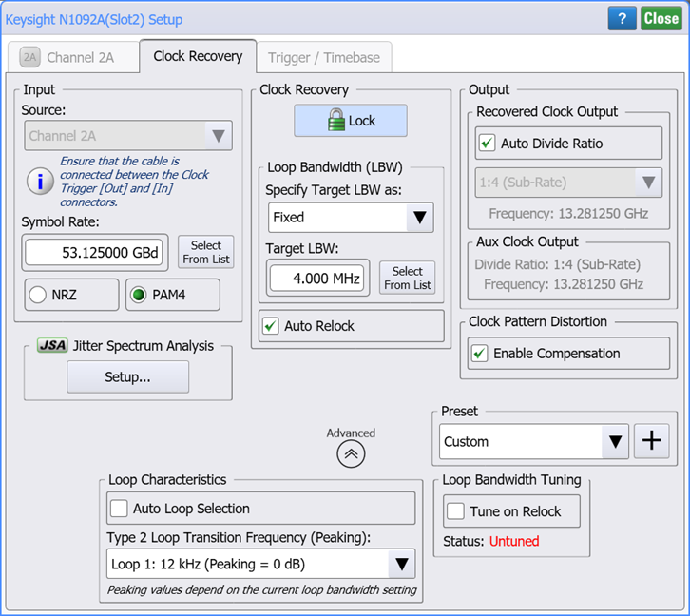Click the Keysight N1092A(Slot2) Setup title

point(94,19)
